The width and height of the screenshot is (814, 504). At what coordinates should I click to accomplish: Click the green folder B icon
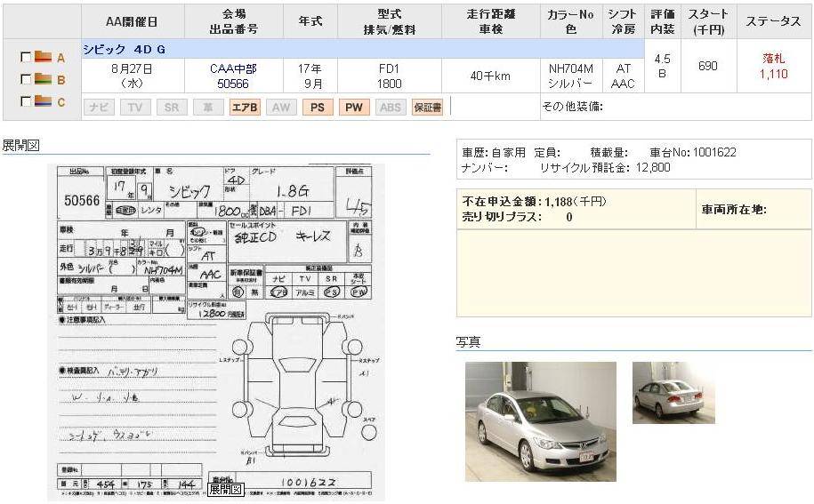tap(43, 79)
